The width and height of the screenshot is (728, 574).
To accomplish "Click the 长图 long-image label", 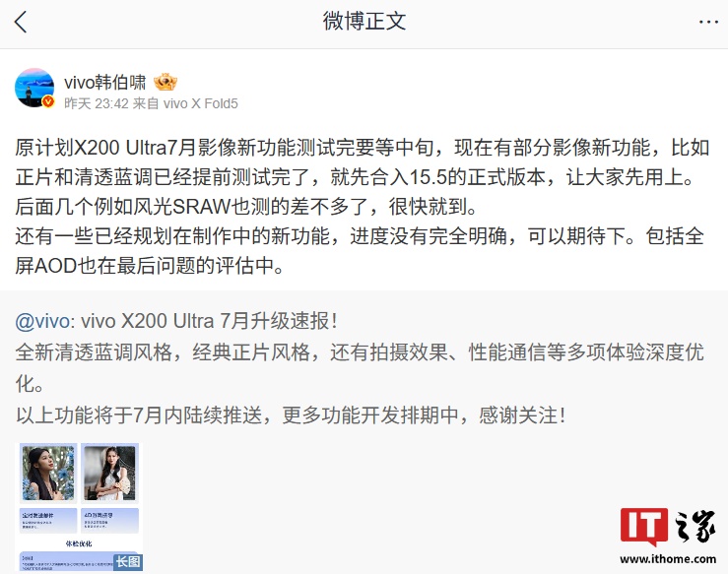I will click(x=128, y=561).
